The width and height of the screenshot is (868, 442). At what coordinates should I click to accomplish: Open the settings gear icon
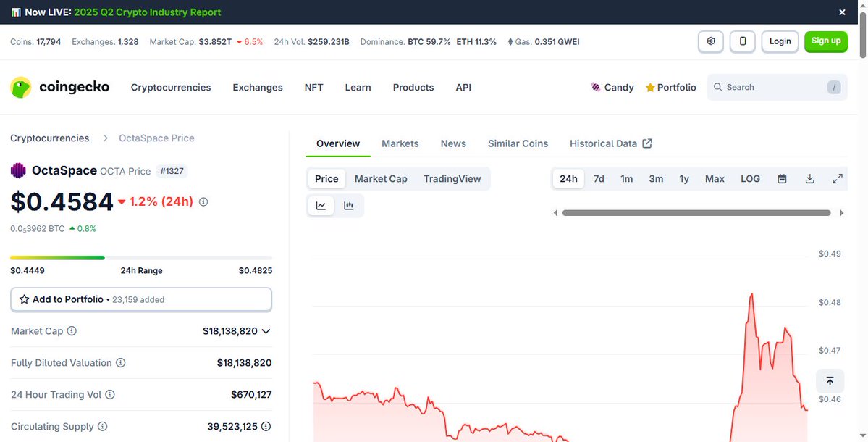711,41
